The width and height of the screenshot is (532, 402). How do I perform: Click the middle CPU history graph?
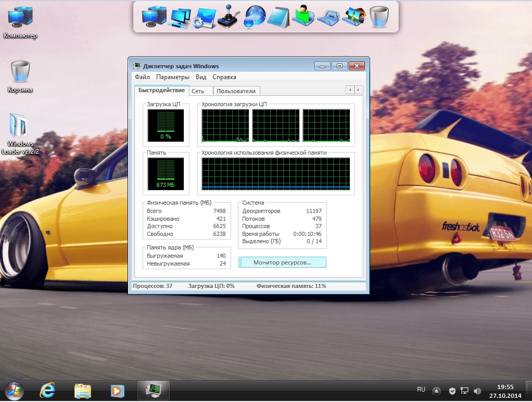tap(276, 125)
